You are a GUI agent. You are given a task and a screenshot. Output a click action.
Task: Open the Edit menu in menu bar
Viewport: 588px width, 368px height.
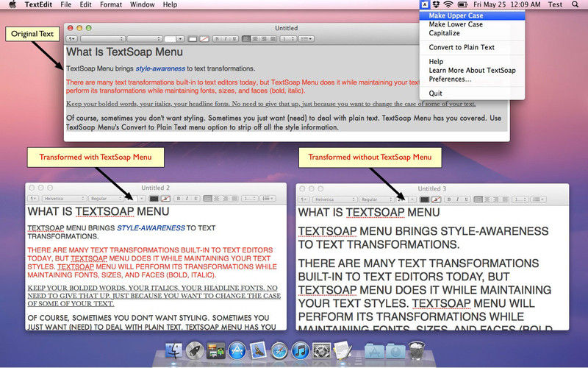85,4
